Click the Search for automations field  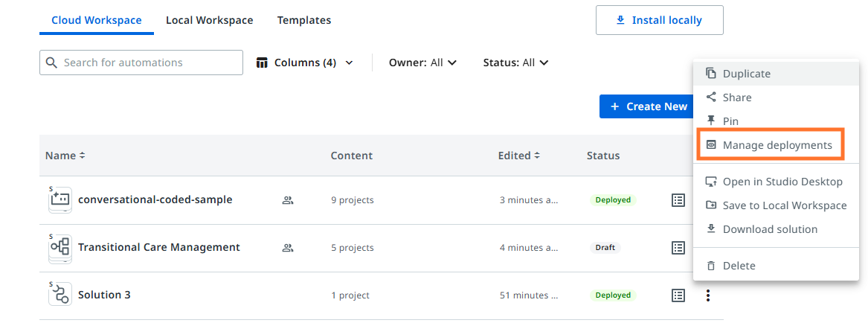141,63
